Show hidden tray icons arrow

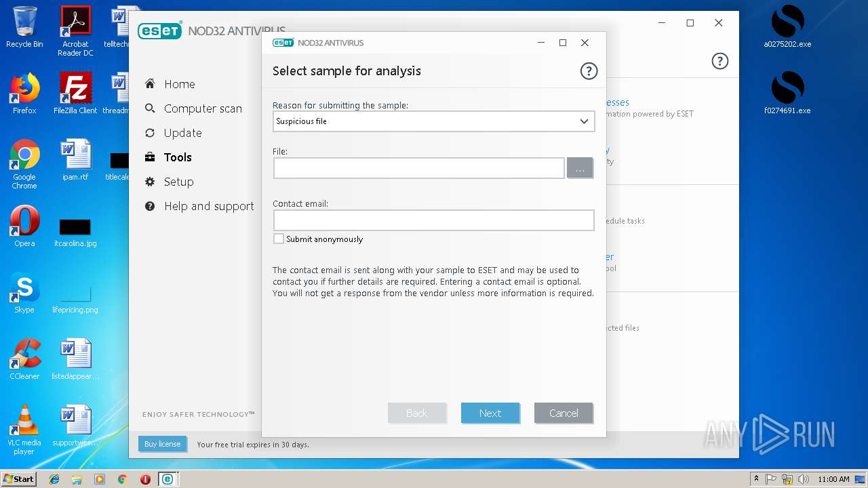(x=757, y=479)
